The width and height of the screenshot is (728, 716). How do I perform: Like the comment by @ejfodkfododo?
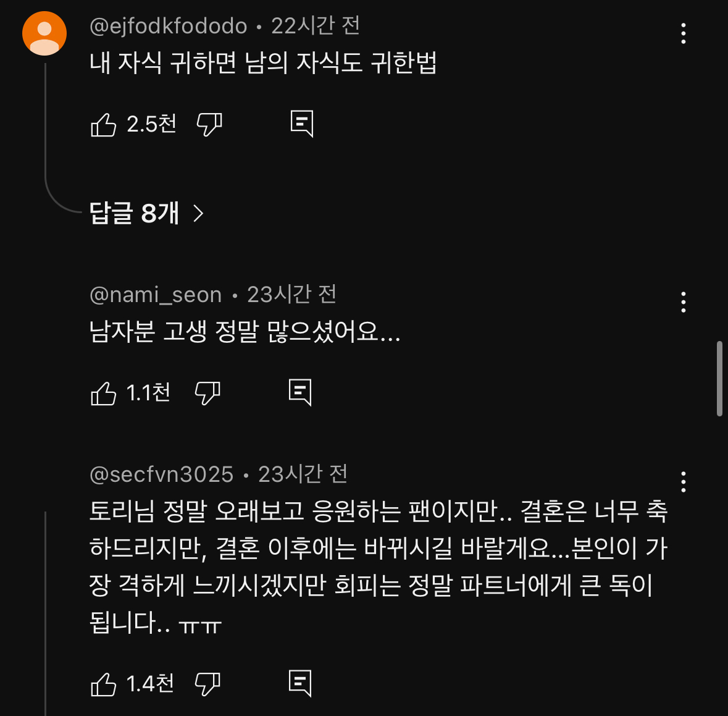(x=104, y=125)
